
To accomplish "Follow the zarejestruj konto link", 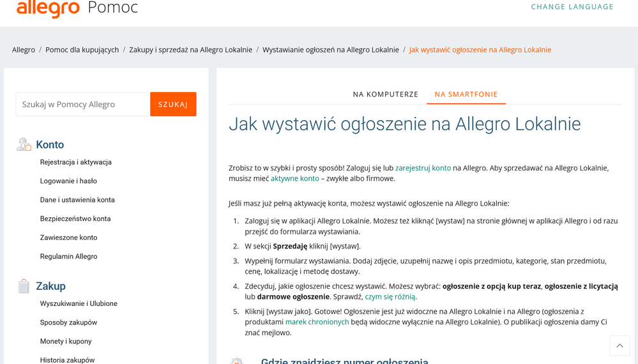I will [x=423, y=168].
